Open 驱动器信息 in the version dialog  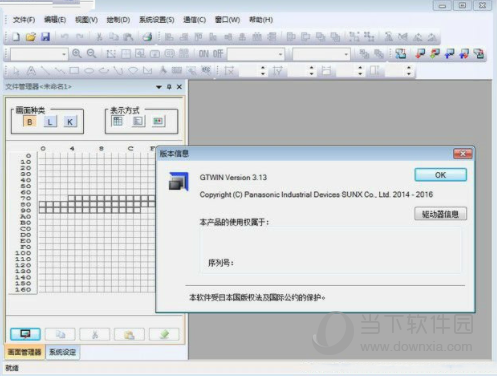click(440, 214)
